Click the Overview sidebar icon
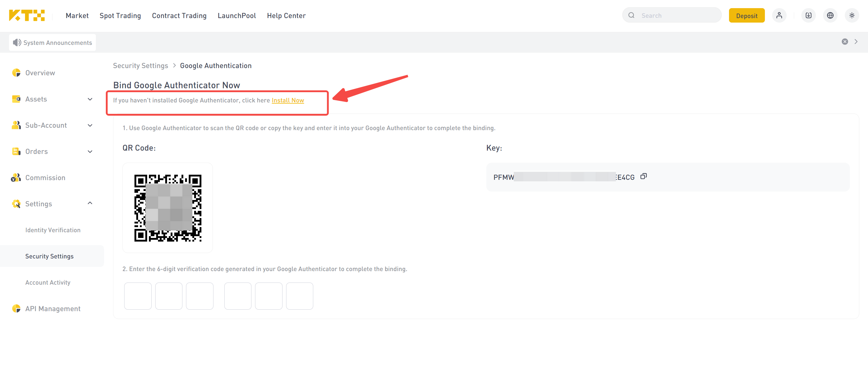868x375 pixels. (x=16, y=73)
